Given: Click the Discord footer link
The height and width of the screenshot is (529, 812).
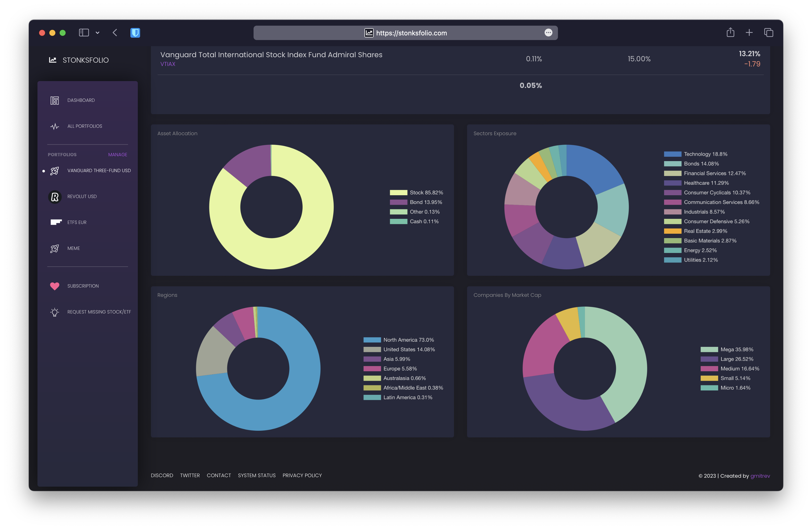Looking at the screenshot, I should (x=162, y=475).
